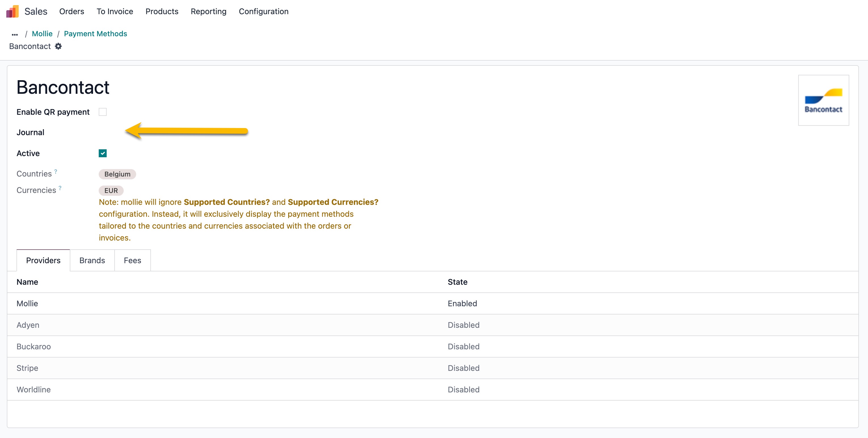Screen dimensions: 868x438
Task: Click the Countries help question mark
Action: pyautogui.click(x=56, y=171)
